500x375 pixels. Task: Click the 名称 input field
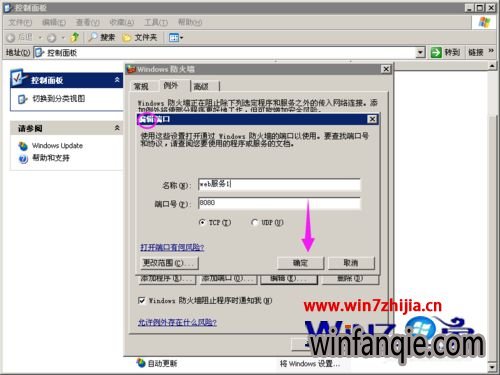279,184
